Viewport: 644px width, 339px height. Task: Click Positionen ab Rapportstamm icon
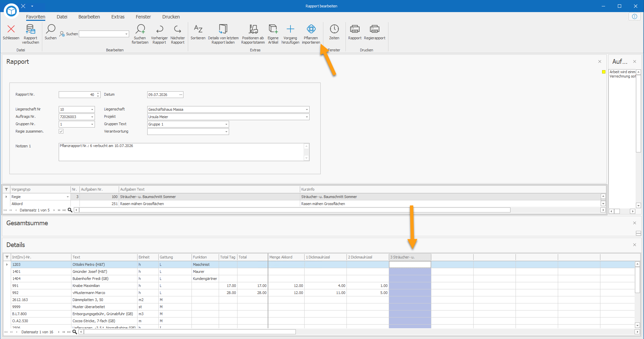tap(253, 29)
